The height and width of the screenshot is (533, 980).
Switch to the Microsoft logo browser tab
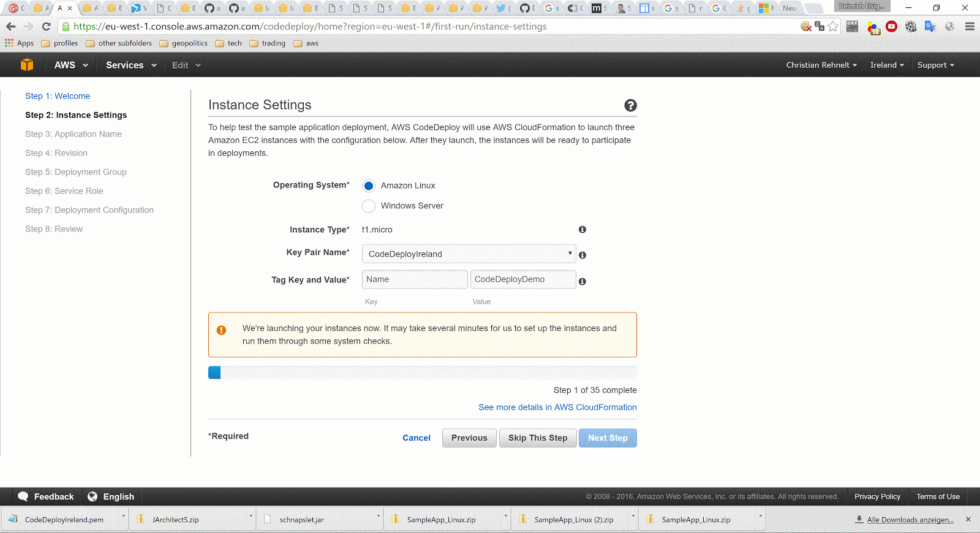[x=766, y=8]
